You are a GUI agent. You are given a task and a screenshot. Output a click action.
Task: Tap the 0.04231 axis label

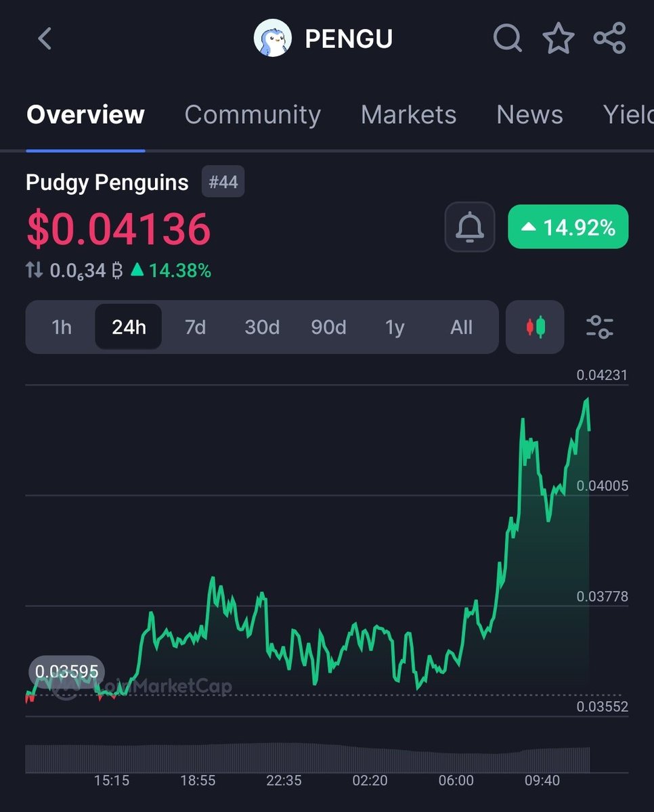(602, 375)
